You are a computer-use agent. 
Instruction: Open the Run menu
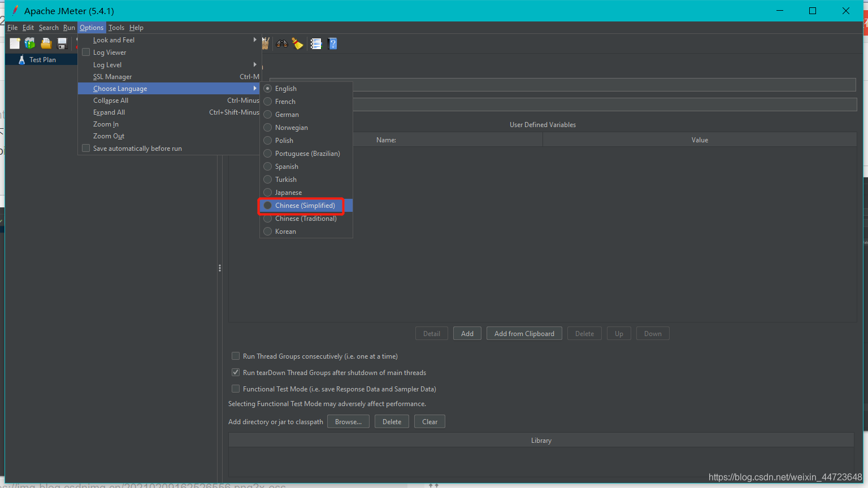click(69, 28)
